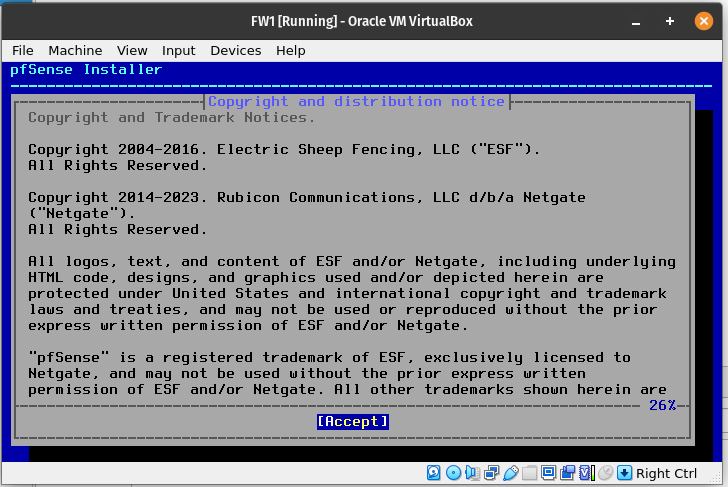Click the FW1 [Running] window title bar
728x487 pixels.
(362, 21)
